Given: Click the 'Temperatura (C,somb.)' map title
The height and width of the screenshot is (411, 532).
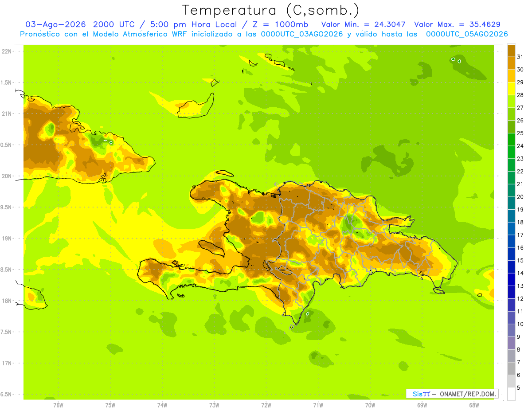Looking at the screenshot, I should pos(270,11).
